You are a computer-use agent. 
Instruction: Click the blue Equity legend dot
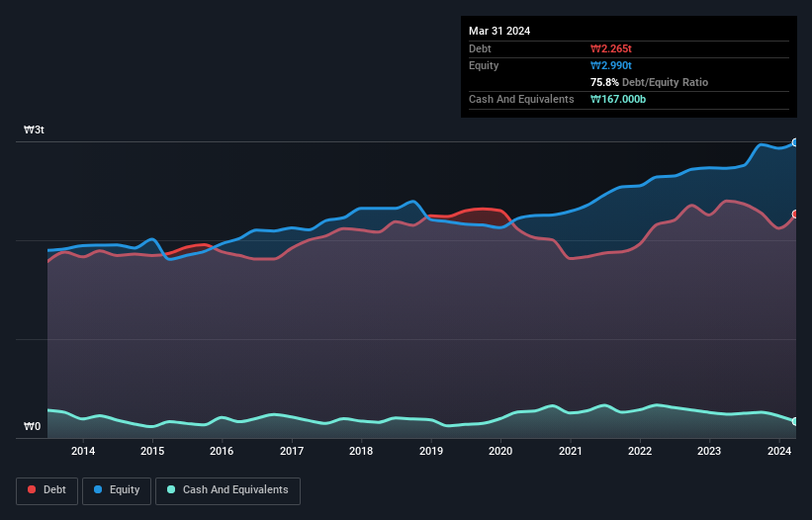click(98, 489)
